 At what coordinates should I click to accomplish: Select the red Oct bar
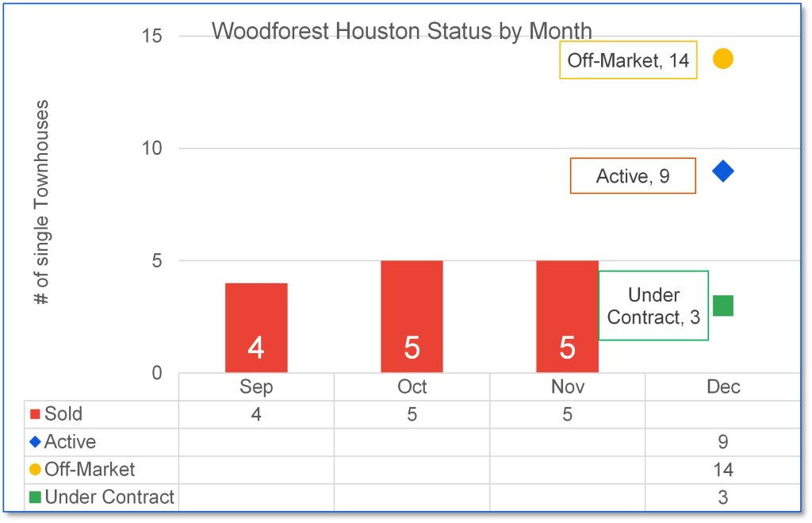[x=412, y=316]
